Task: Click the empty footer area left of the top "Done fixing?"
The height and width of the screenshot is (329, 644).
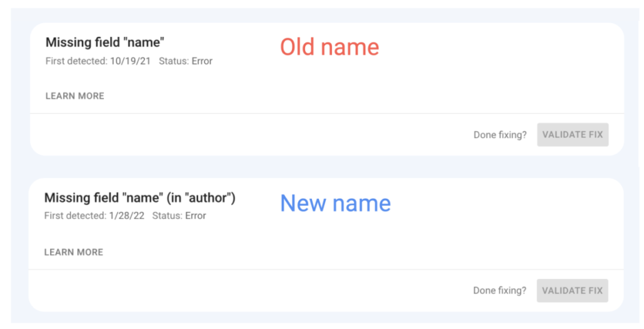Action: (250, 135)
